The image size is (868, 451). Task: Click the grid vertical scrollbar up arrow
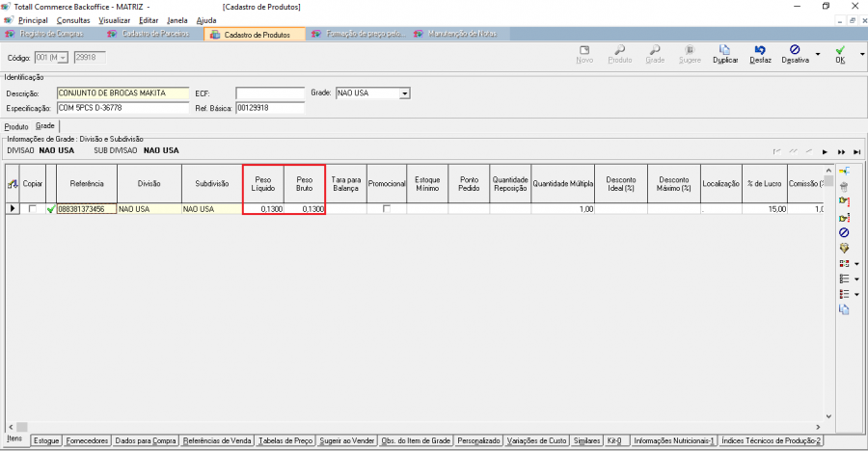827,179
